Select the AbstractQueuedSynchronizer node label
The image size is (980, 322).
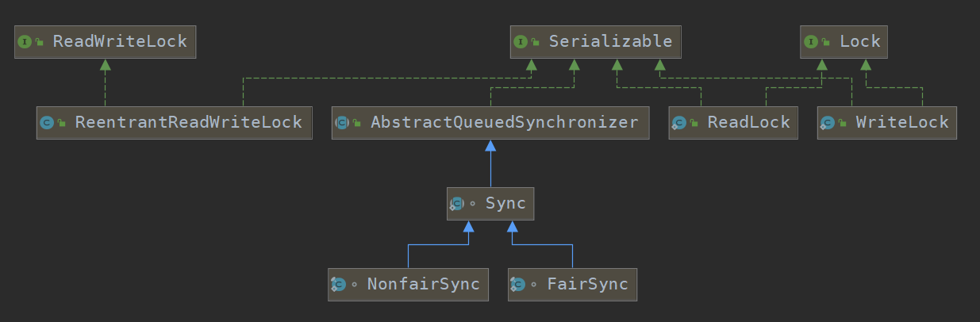click(504, 123)
